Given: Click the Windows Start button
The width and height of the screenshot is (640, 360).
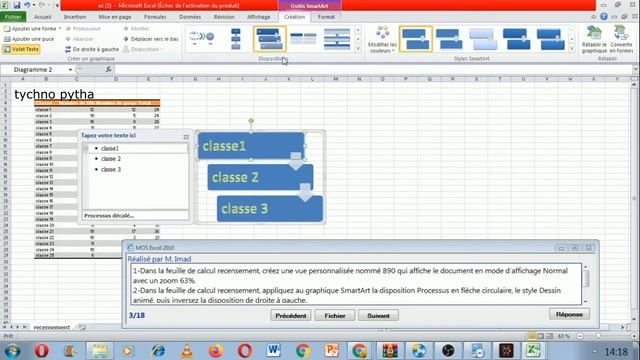Looking at the screenshot, I should pyautogui.click(x=13, y=351).
